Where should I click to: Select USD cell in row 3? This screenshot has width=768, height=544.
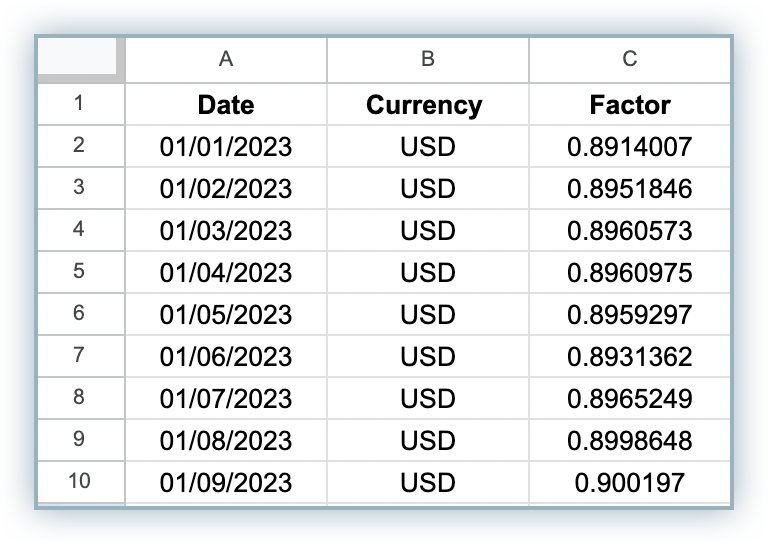pos(428,189)
